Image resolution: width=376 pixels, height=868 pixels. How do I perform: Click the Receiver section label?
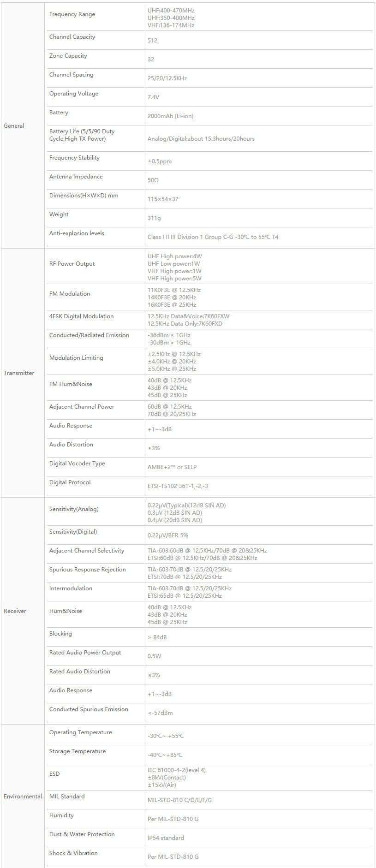pyautogui.click(x=15, y=611)
